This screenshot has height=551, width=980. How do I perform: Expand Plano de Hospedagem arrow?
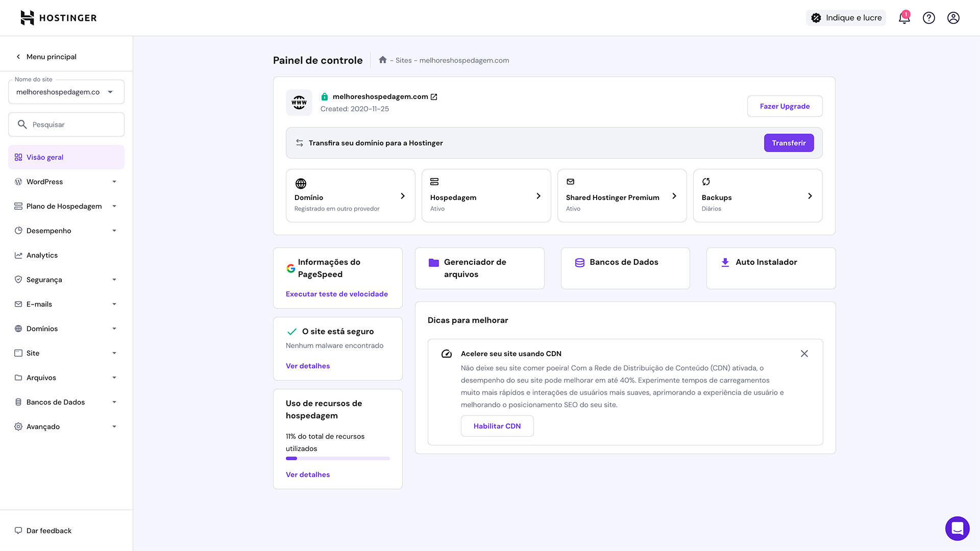tap(114, 206)
